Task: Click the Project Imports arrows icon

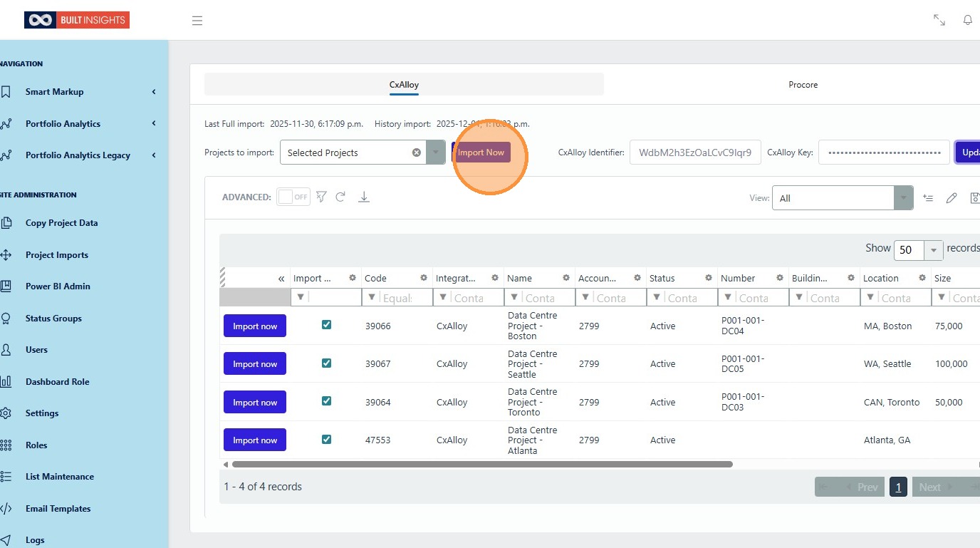Action: [x=6, y=255]
